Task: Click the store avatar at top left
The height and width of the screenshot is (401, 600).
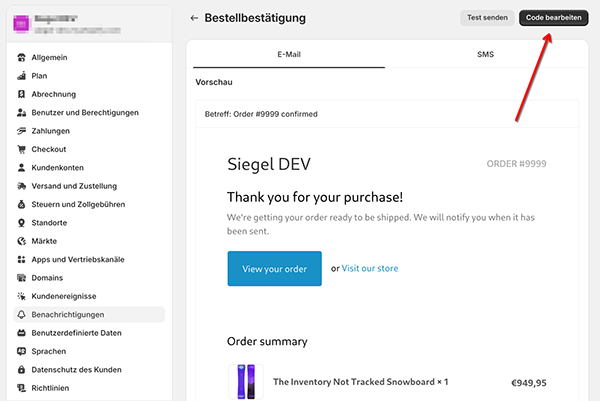Action: (23, 19)
